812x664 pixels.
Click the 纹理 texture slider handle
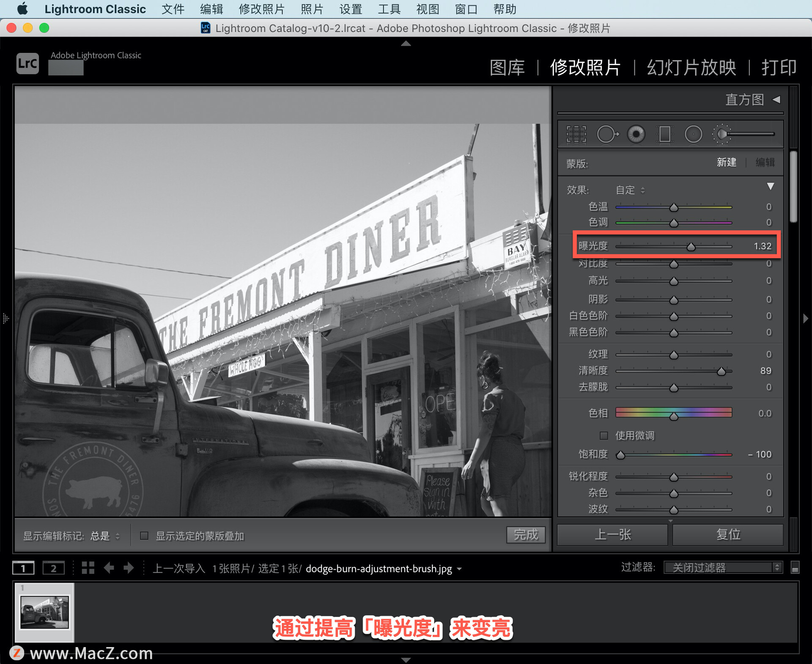(x=674, y=355)
